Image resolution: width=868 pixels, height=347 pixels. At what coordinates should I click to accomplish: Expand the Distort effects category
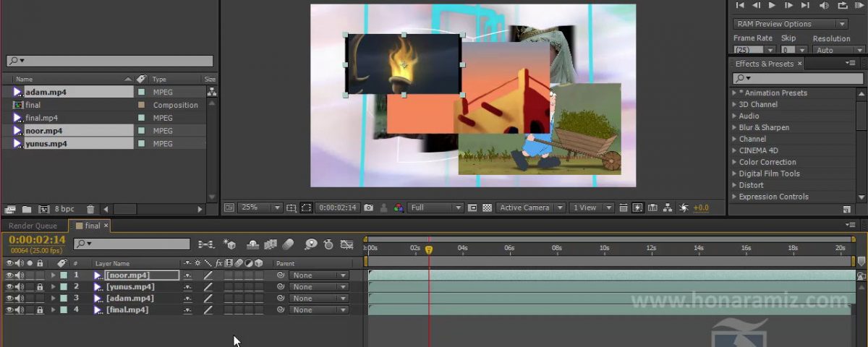[734, 185]
